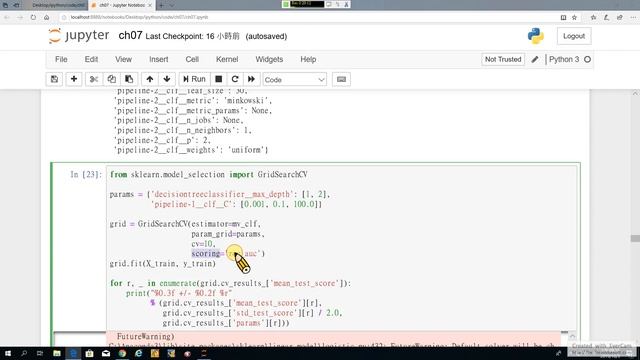The image size is (640, 360).
Task: Open the Help menu
Action: (x=308, y=60)
